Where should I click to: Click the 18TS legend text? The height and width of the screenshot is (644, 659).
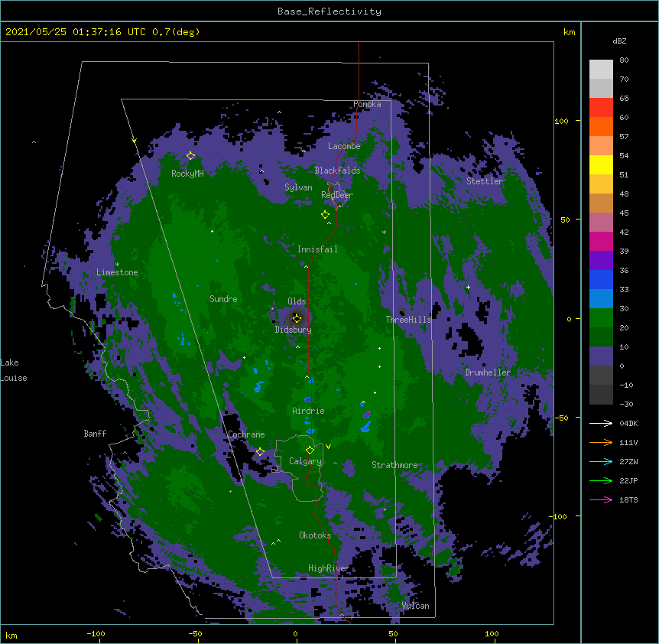[628, 499]
